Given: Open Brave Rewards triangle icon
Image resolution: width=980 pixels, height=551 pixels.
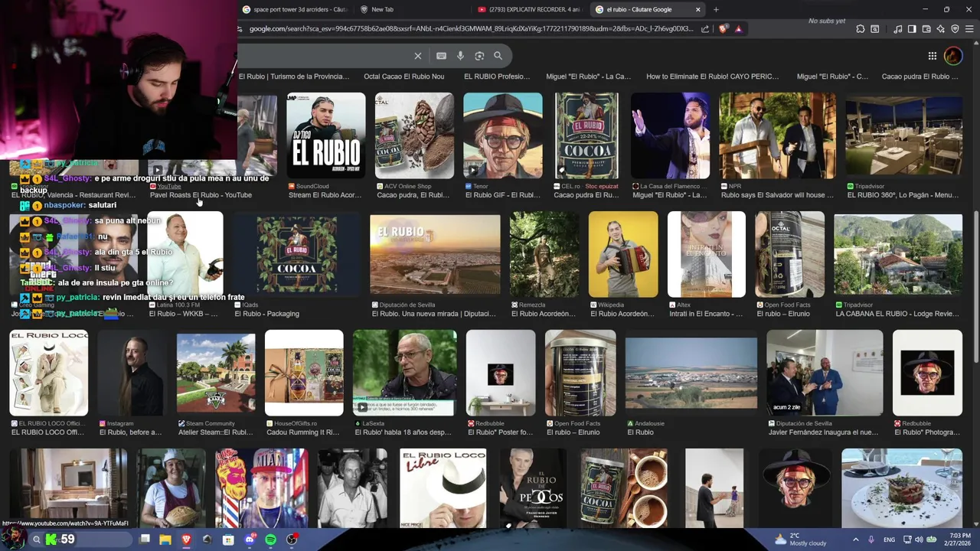Looking at the screenshot, I should pos(738,29).
